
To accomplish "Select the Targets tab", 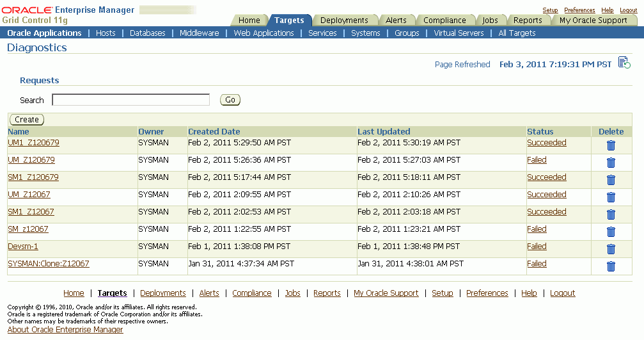I will click(x=289, y=20).
